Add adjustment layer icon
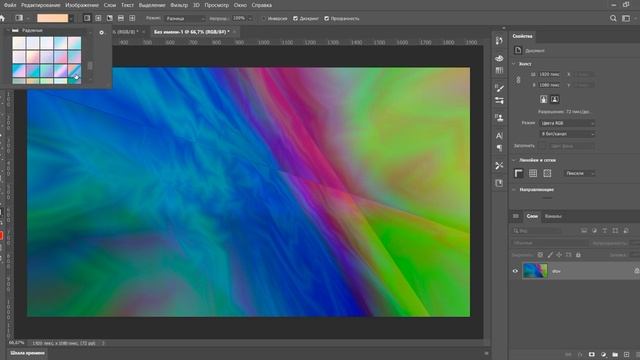 tap(603, 354)
